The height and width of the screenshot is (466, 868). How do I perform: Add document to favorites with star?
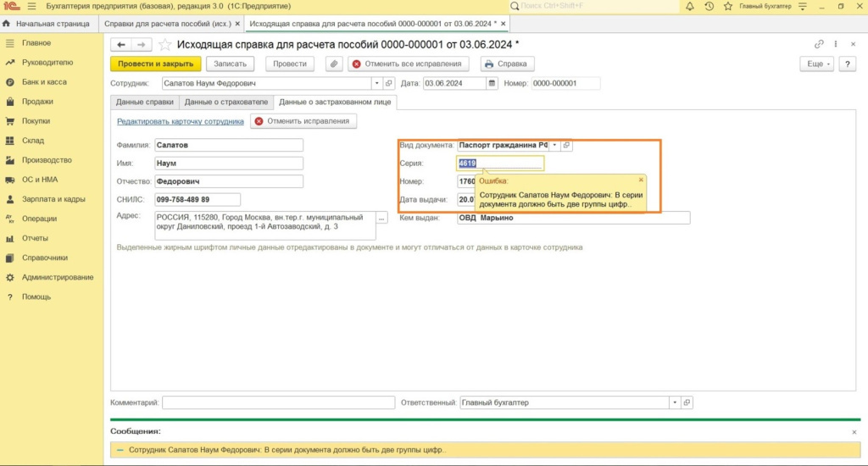[164, 44]
